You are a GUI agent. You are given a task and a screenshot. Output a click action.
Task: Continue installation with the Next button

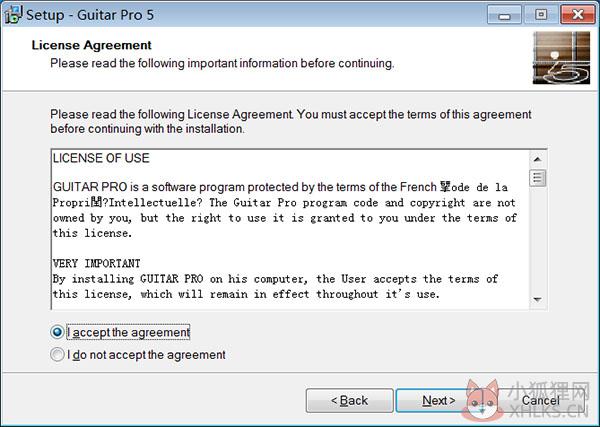pyautogui.click(x=439, y=401)
